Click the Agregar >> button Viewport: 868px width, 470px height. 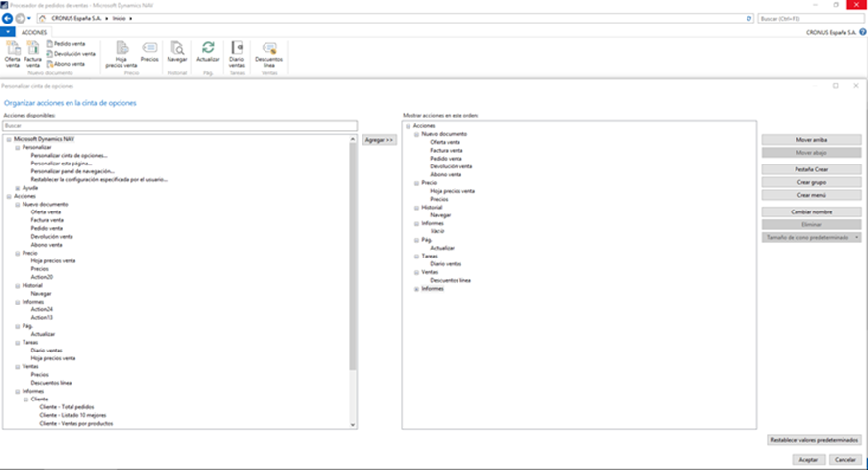[x=379, y=140]
